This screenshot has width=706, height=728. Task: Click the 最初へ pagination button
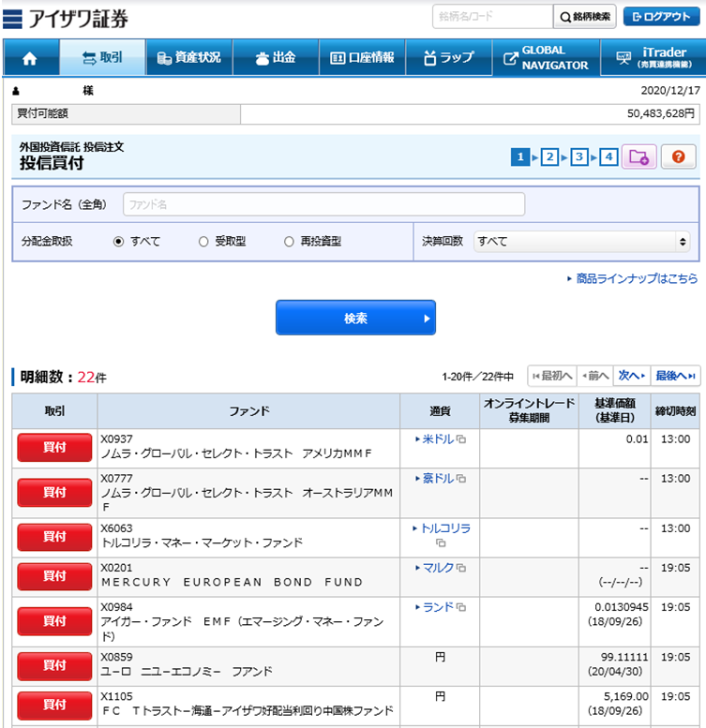tap(552, 376)
